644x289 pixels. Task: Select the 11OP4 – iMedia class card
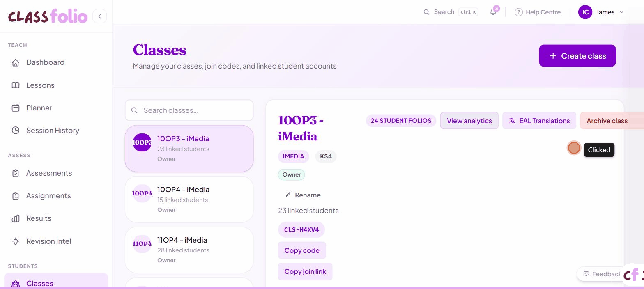click(189, 250)
